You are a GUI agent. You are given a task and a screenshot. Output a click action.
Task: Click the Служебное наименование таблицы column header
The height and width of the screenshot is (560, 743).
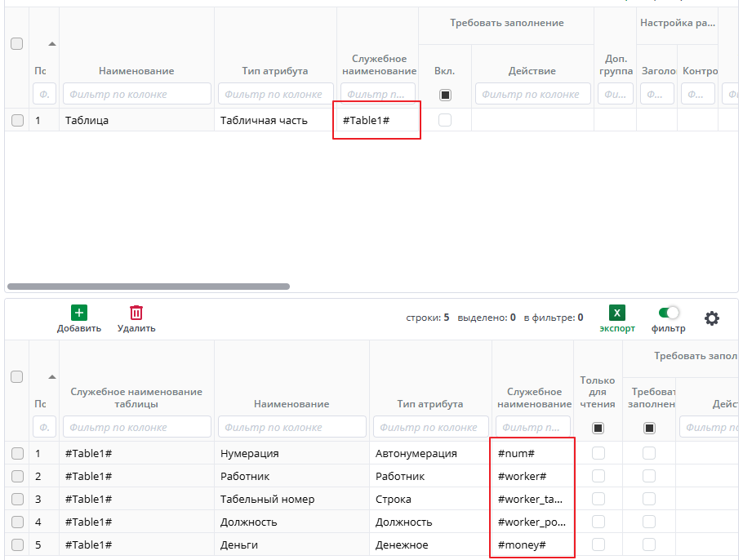pos(136,398)
